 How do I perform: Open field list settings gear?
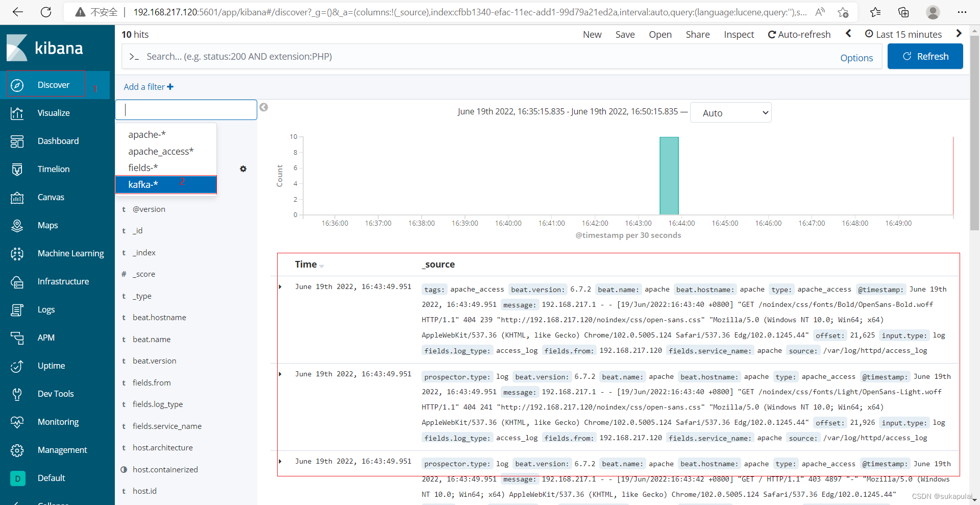[243, 169]
